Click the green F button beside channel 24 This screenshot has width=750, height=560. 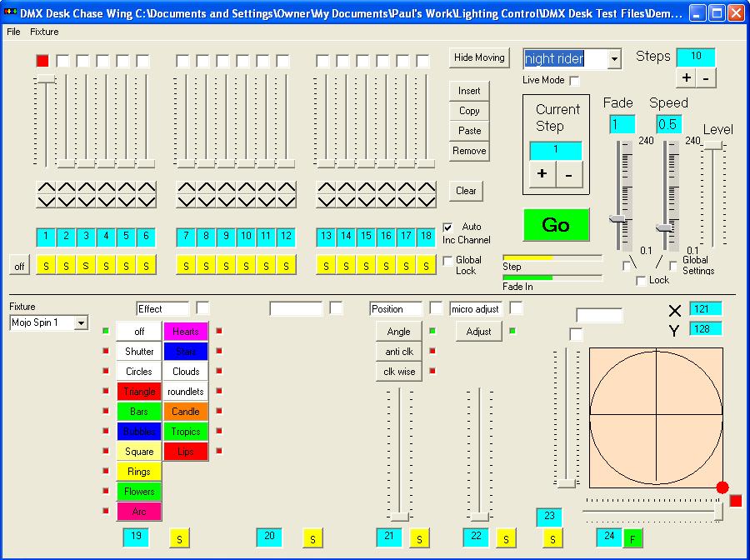[633, 538]
